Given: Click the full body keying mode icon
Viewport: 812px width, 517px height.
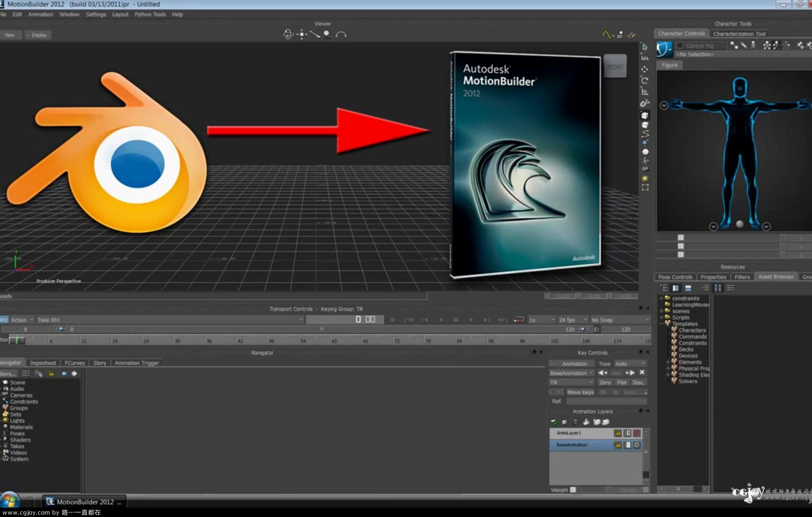Looking at the screenshot, I should coord(767,45).
